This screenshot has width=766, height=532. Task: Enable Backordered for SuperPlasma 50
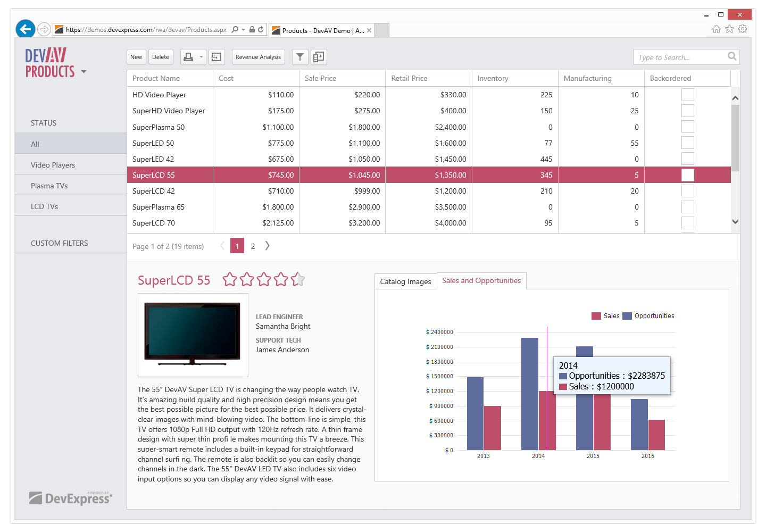click(x=687, y=127)
